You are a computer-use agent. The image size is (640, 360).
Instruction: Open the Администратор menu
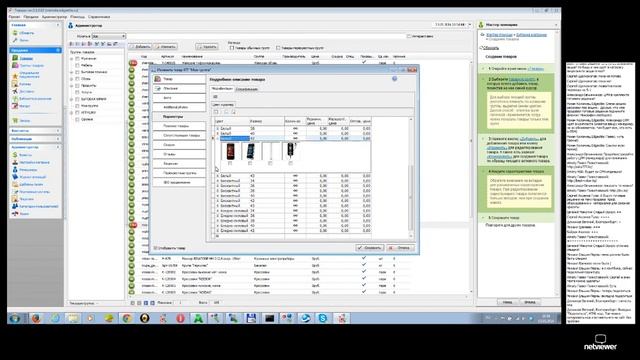tap(54, 17)
